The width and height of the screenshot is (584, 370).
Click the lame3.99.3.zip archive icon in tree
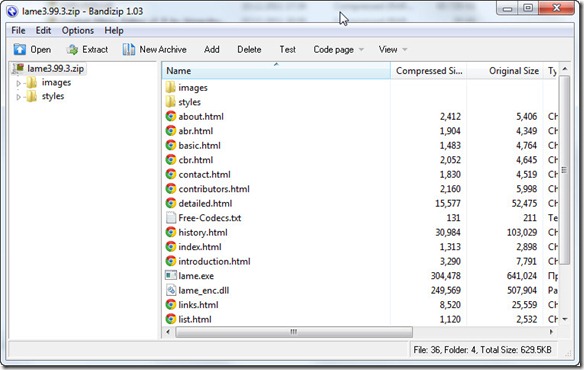18,69
